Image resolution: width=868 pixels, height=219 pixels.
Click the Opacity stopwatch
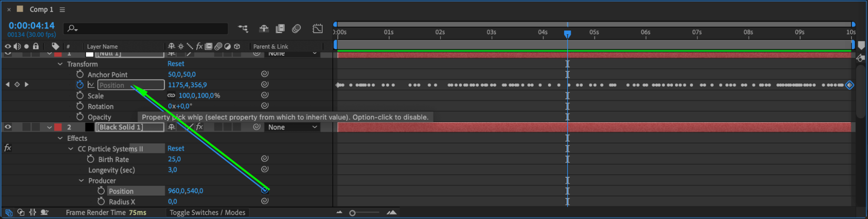[x=80, y=116]
